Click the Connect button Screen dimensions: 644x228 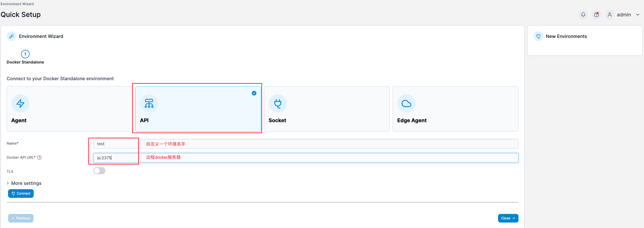click(x=21, y=193)
